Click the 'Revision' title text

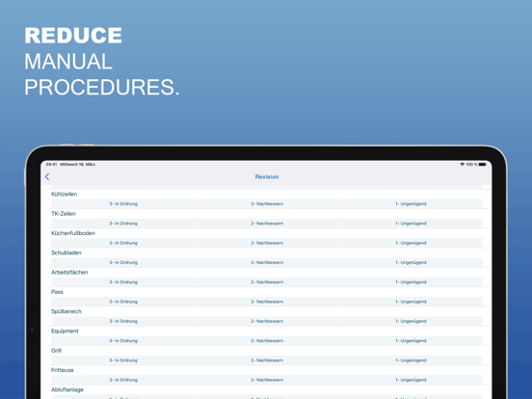(x=267, y=176)
